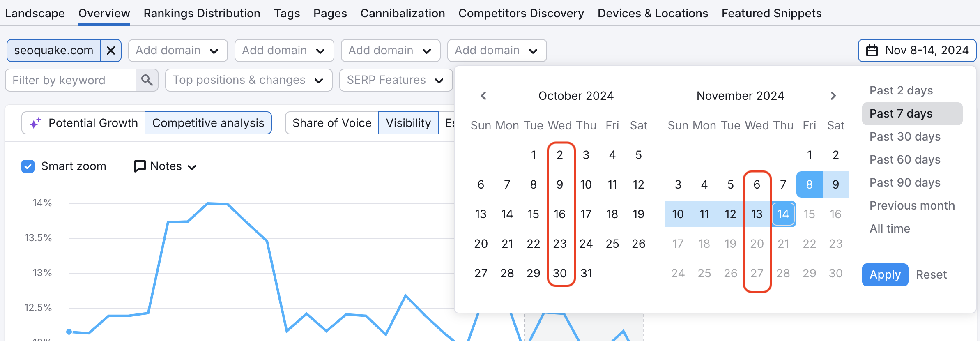This screenshot has height=341, width=980.
Task: Open the Top positions & changes dropdown
Action: pyautogui.click(x=248, y=80)
